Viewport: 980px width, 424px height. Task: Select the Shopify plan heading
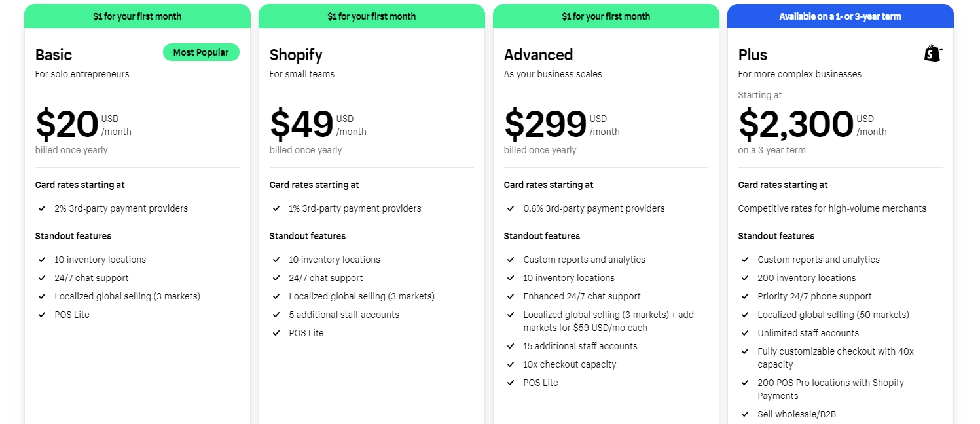click(296, 55)
